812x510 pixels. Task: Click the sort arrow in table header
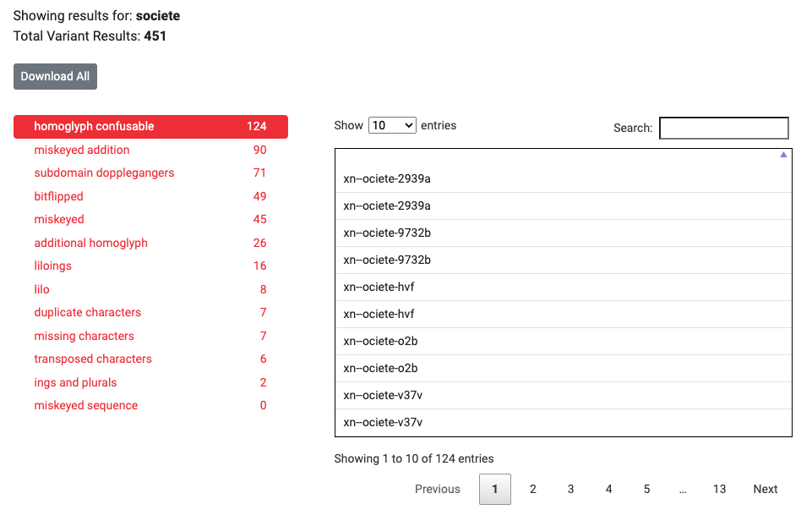click(783, 155)
